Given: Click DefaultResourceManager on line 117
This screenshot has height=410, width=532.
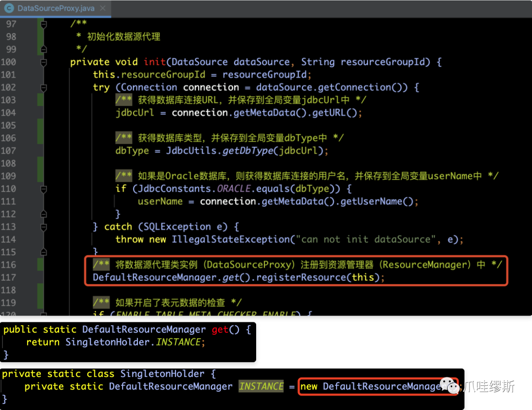Looking at the screenshot, I should click(x=154, y=278).
